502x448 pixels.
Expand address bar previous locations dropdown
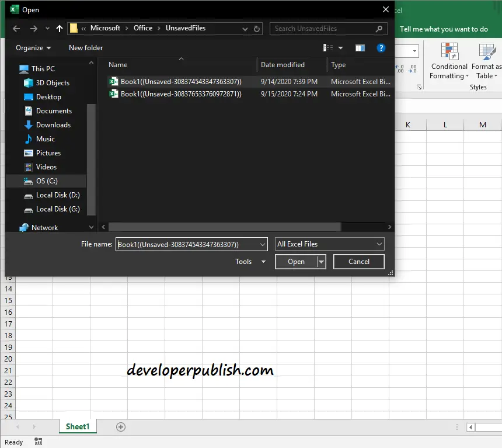[x=245, y=29]
